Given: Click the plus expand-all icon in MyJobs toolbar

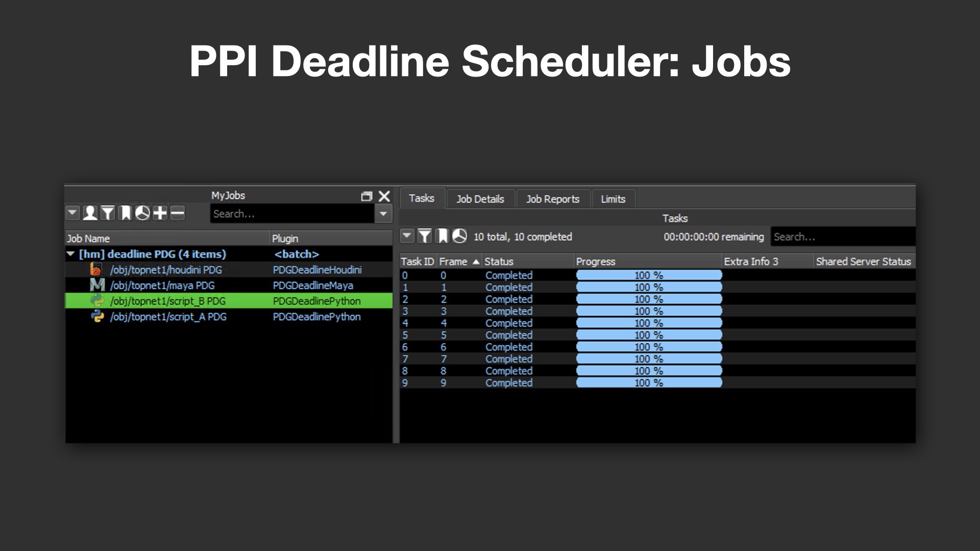Looking at the screenshot, I should point(160,213).
